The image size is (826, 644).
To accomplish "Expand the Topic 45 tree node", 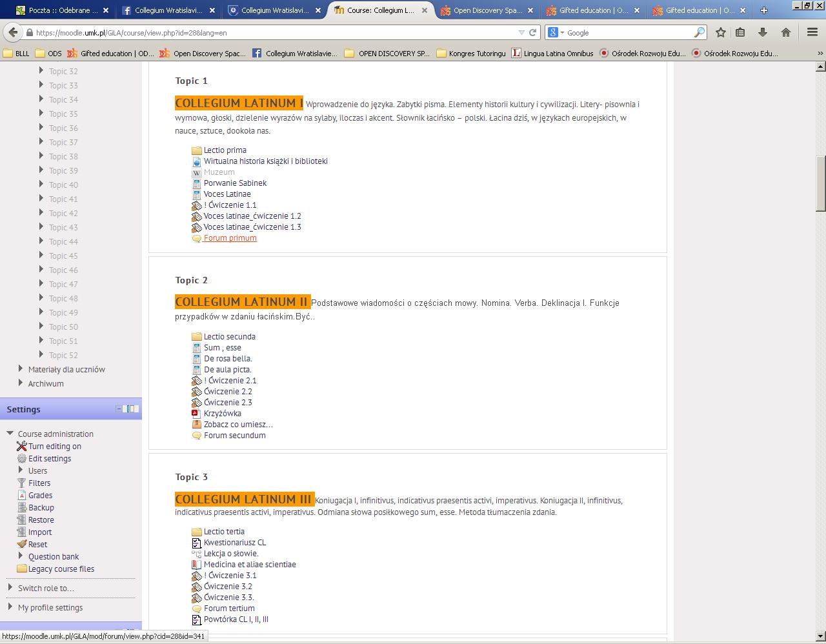I will (42, 256).
